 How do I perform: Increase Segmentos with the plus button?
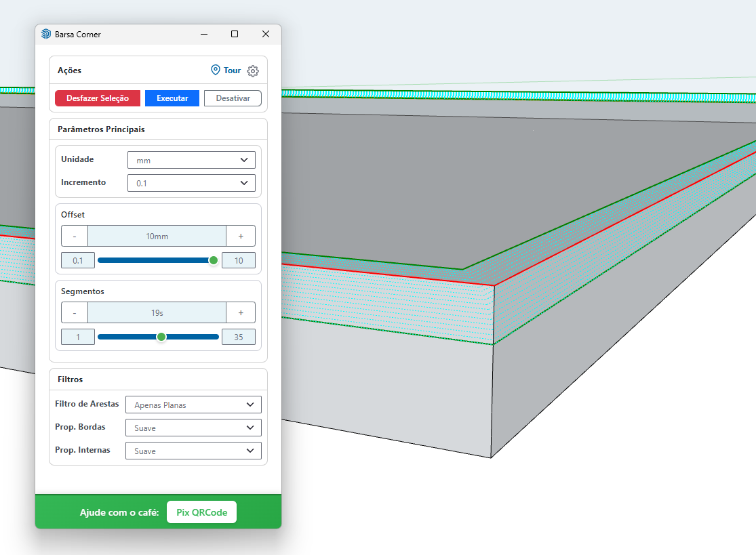coord(241,312)
